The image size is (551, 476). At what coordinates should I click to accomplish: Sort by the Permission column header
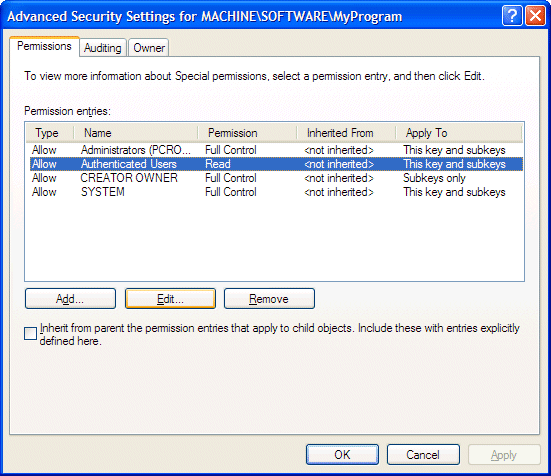247,133
